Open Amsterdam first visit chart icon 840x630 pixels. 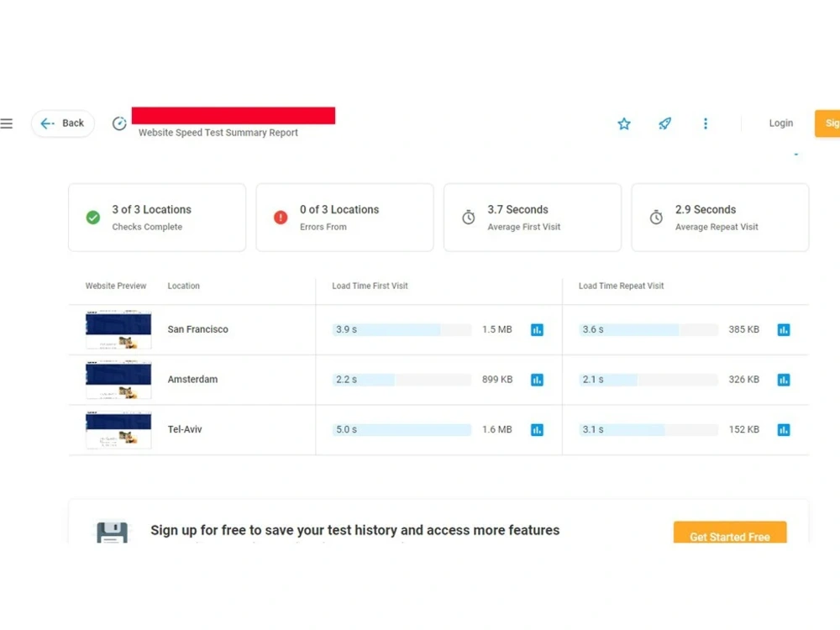coord(538,380)
